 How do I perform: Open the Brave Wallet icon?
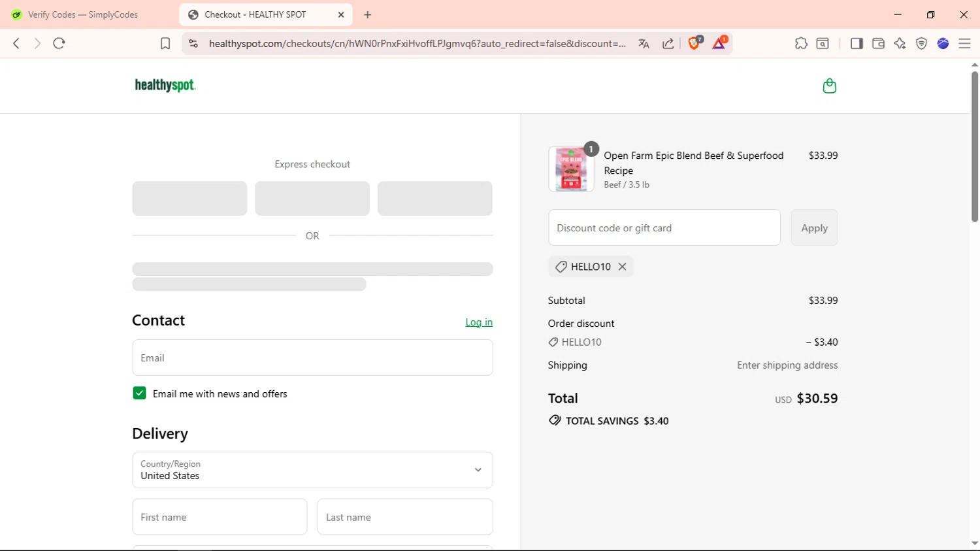878,43
